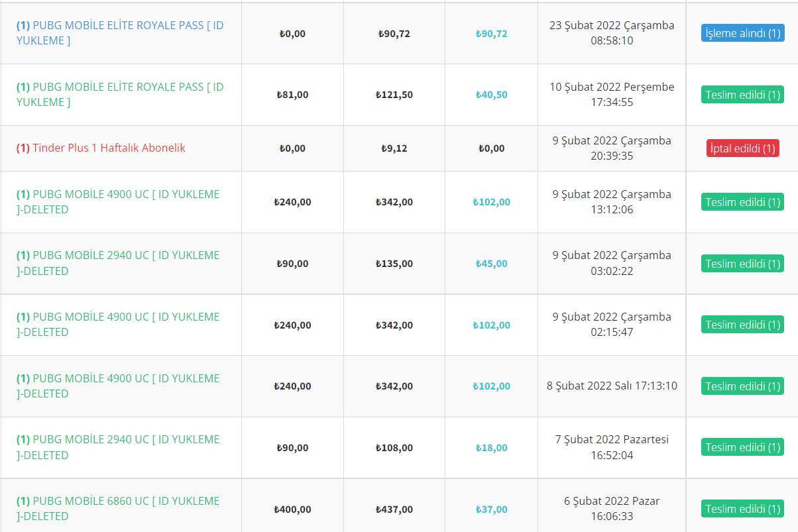Open the 4900 UC order from 8 Şubat Salı
The height and width of the screenshot is (532, 798).
pyautogui.click(x=118, y=386)
